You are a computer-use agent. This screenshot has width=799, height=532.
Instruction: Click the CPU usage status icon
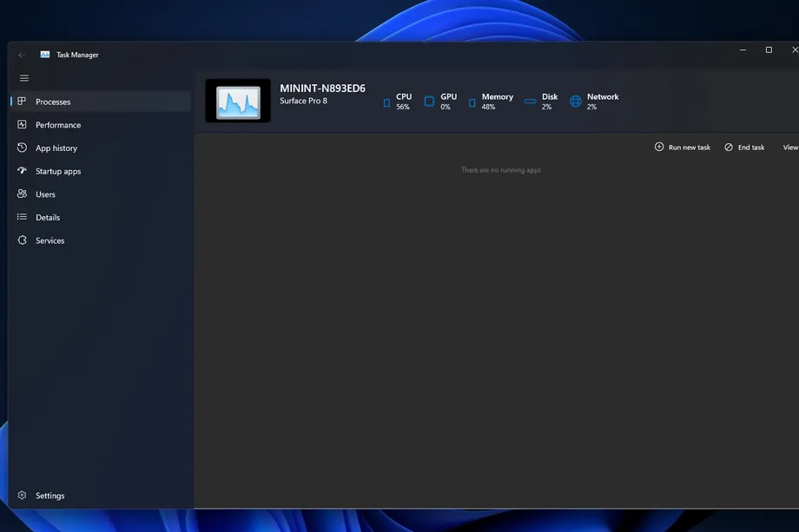coord(385,101)
